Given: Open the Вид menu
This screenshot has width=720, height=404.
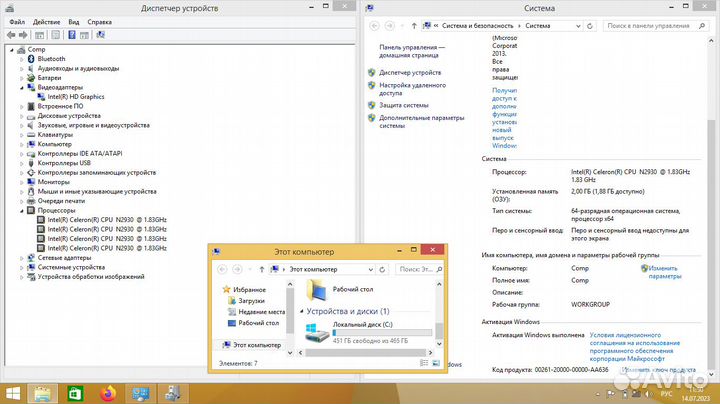Looking at the screenshot, I should click(74, 22).
